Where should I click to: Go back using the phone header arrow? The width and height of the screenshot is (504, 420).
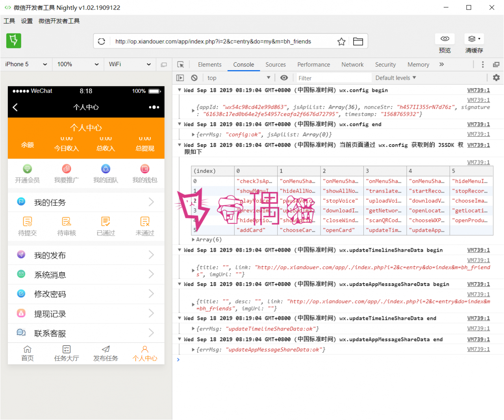pyautogui.click(x=15, y=107)
